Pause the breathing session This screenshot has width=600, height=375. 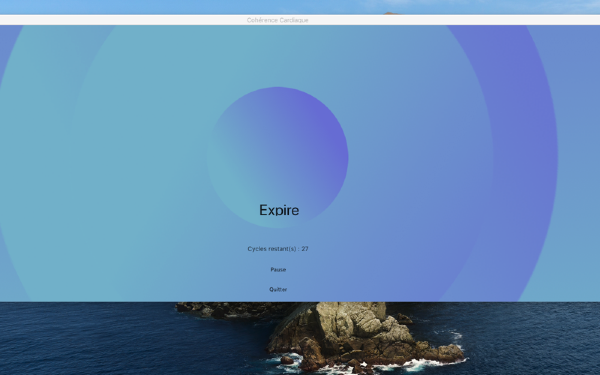point(278,269)
